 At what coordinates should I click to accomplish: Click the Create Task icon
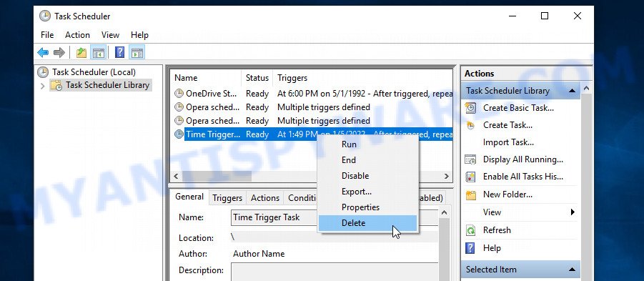coord(471,125)
